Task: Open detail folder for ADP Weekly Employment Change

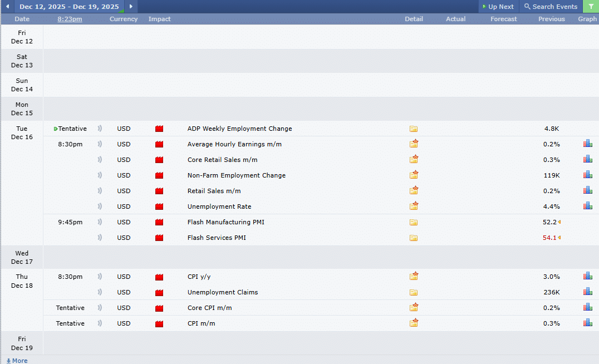Action: tap(414, 129)
